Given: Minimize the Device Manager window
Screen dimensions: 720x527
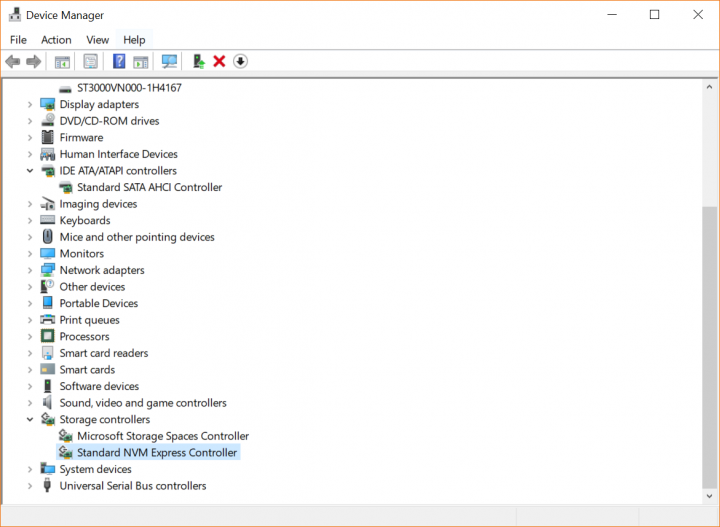Looking at the screenshot, I should pos(612,15).
